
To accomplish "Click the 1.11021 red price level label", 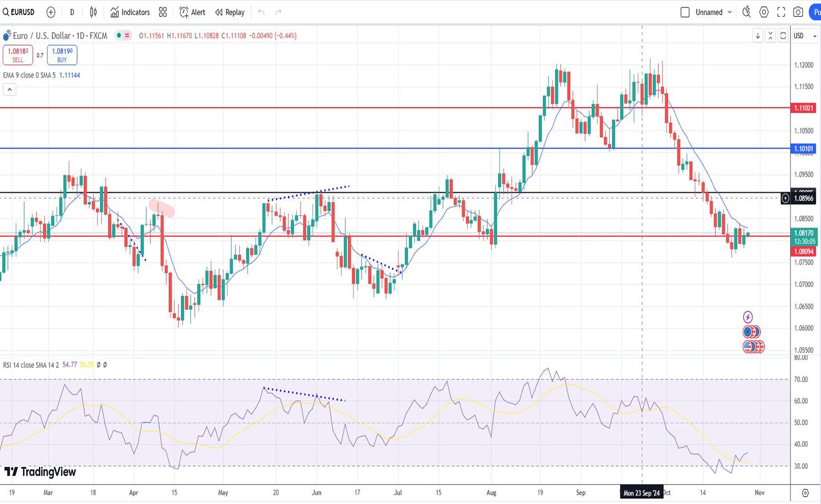I will 803,108.
